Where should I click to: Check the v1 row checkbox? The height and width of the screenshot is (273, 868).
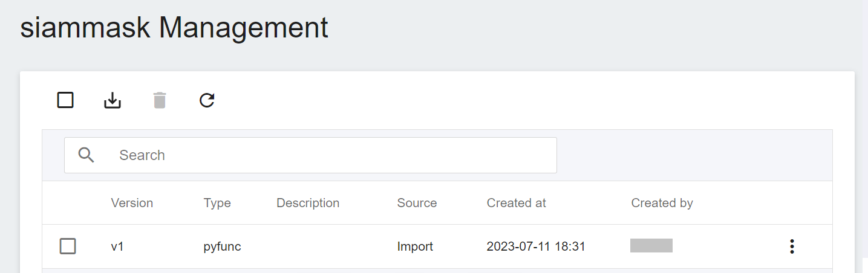[68, 246]
